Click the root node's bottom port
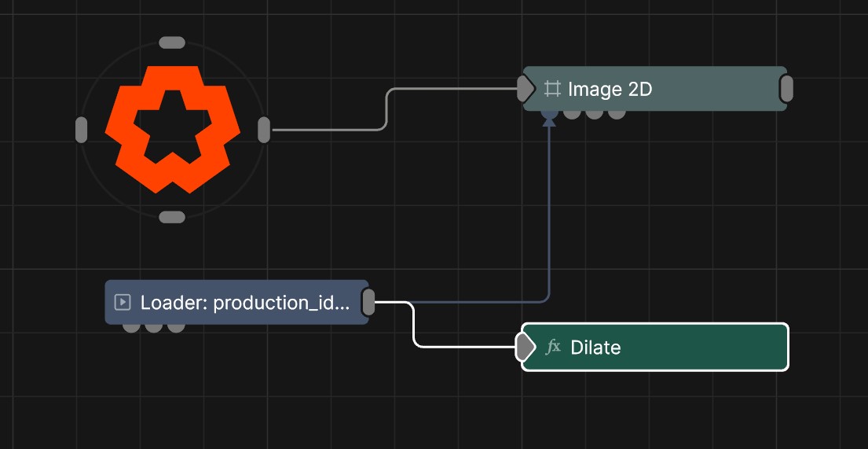Image resolution: width=868 pixels, height=449 pixels. pos(172,217)
